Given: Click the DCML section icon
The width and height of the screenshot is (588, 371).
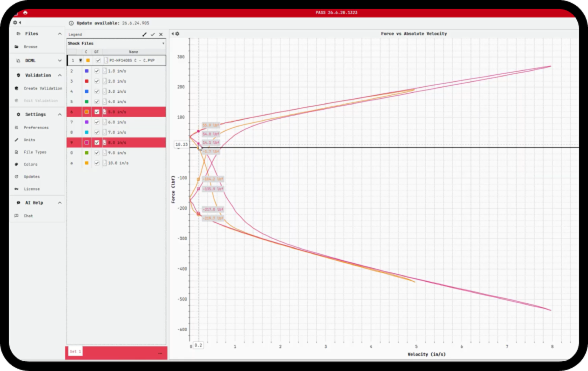Looking at the screenshot, I should (18, 60).
